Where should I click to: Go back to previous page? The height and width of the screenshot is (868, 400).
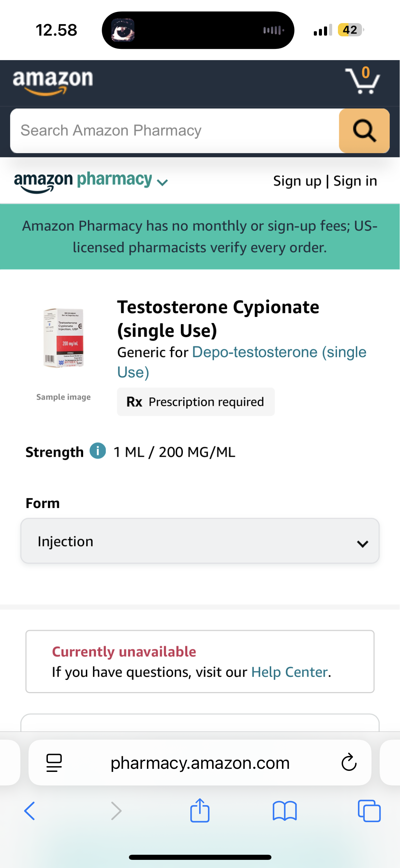(x=30, y=811)
